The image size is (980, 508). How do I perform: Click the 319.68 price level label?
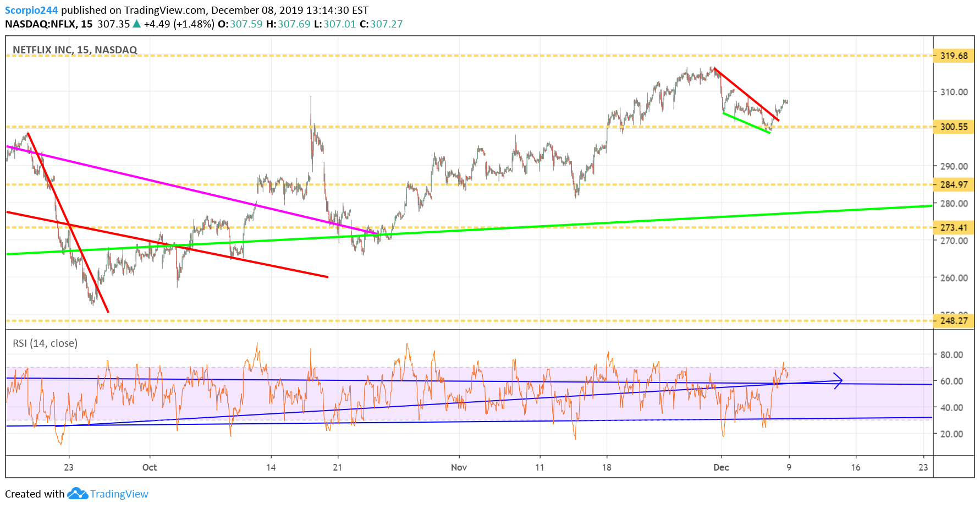pyautogui.click(x=954, y=56)
